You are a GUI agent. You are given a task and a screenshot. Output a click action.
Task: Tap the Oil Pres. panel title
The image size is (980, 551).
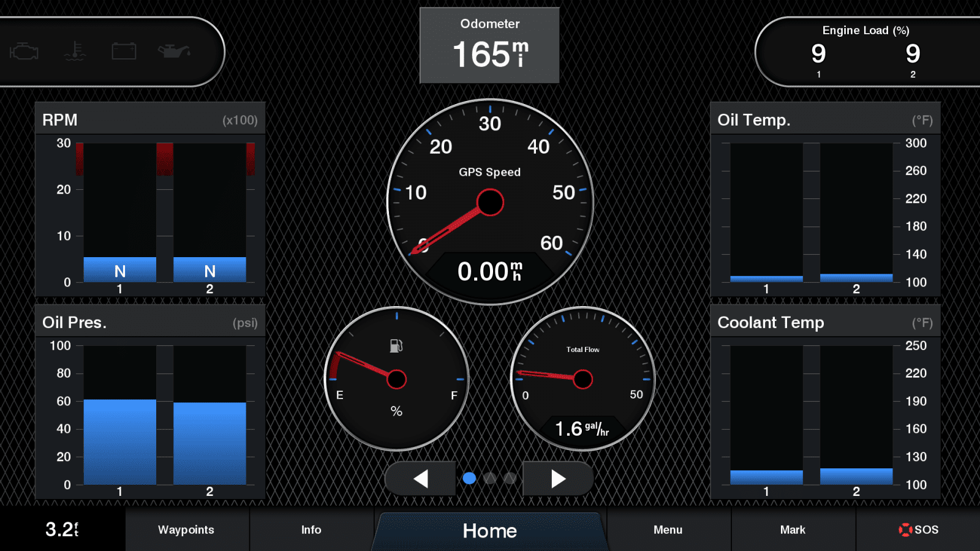point(74,323)
